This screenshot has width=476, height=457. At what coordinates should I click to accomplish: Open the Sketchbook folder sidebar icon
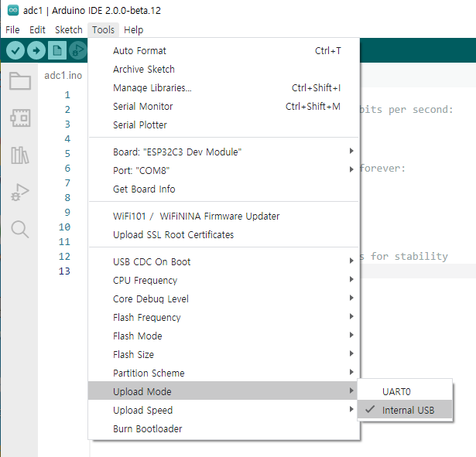pyautogui.click(x=19, y=81)
